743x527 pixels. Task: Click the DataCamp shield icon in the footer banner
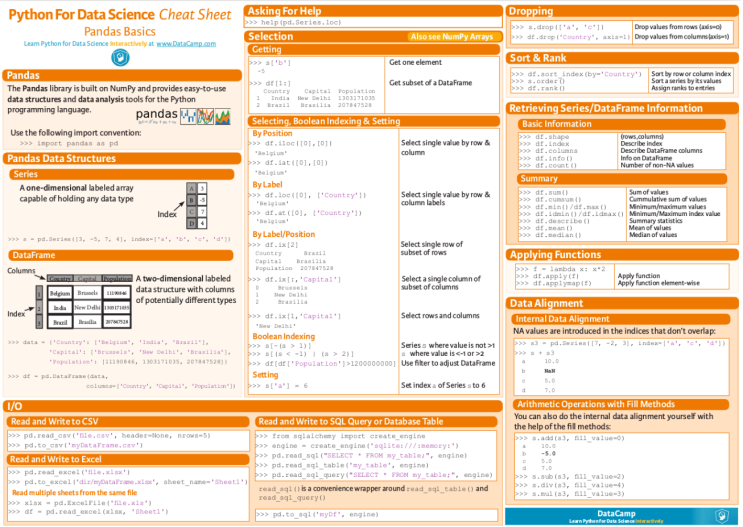point(722,516)
